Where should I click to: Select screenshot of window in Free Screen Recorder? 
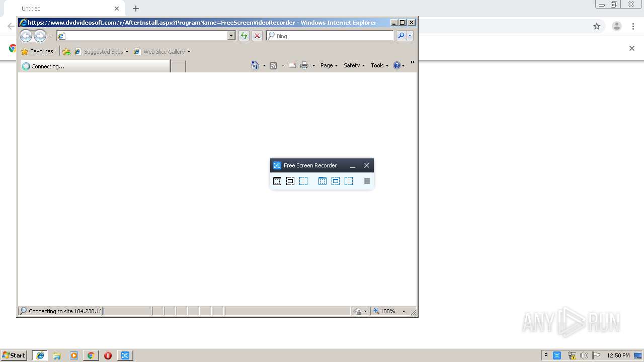(290, 181)
